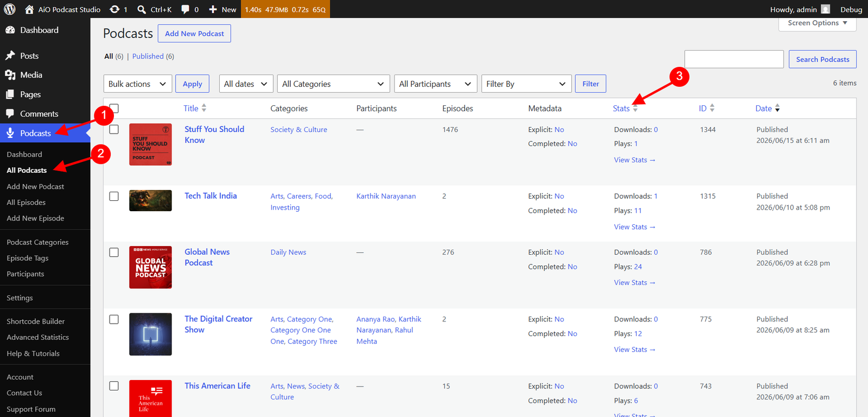Open This American Life cover thumbnail

[150, 399]
